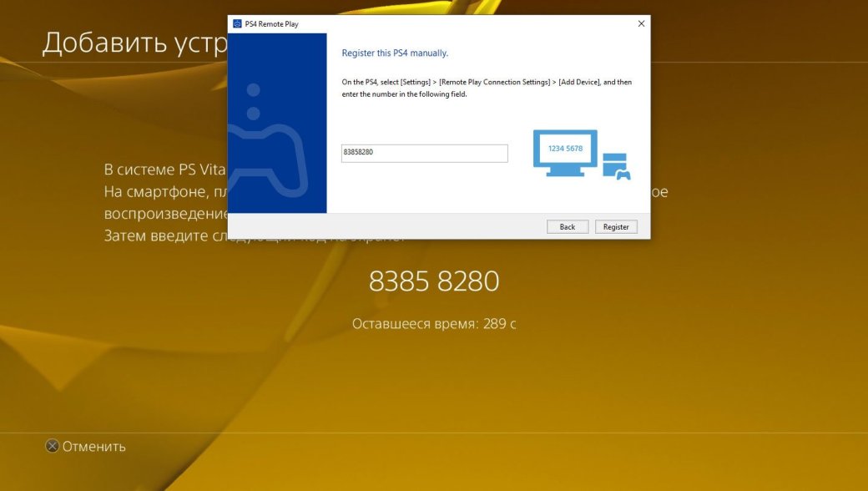Viewport: 868px width, 491px height.
Task: Select the Отменить option on PS4 screen
Action: click(x=93, y=447)
